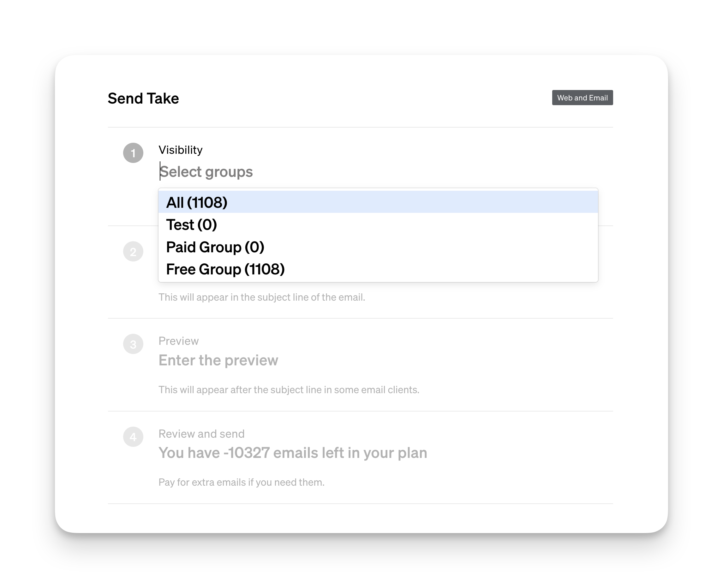The image size is (723, 588).
Task: Click the step 1 circle icon
Action: [x=133, y=153]
